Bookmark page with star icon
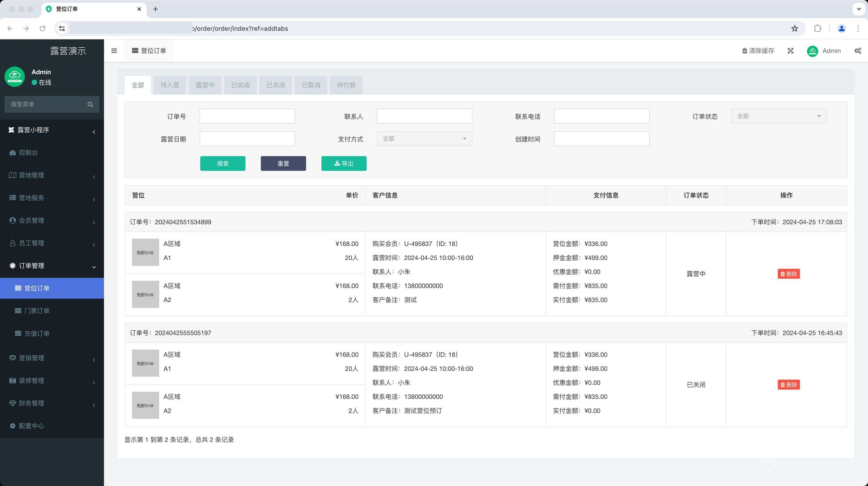868x486 pixels. [x=794, y=29]
